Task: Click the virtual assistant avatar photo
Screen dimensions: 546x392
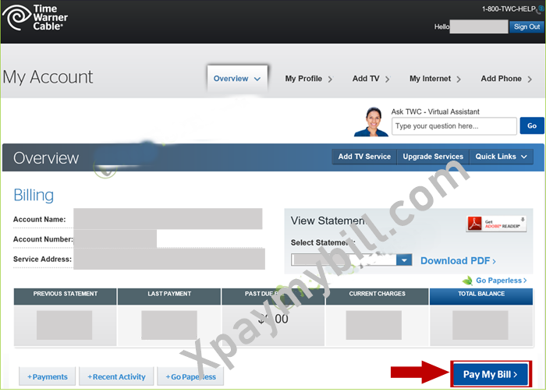Action: [371, 122]
